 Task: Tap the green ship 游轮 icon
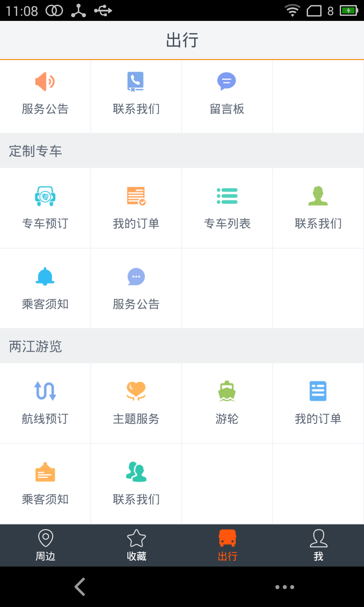(x=227, y=391)
